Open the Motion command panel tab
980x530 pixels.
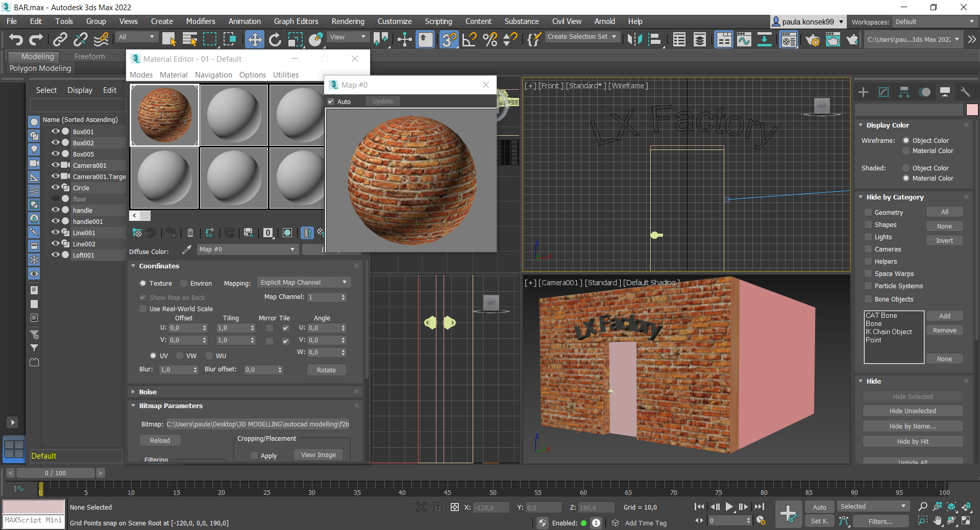pos(924,92)
